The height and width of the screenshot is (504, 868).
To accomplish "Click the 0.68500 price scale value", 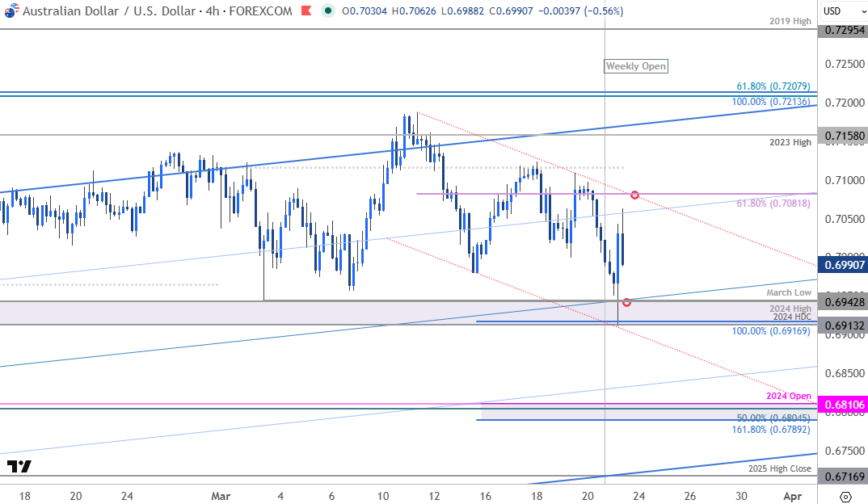I will [845, 373].
